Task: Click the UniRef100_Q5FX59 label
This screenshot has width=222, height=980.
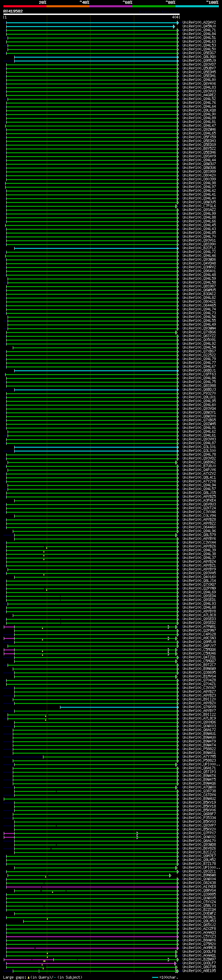Action: [199, 137]
